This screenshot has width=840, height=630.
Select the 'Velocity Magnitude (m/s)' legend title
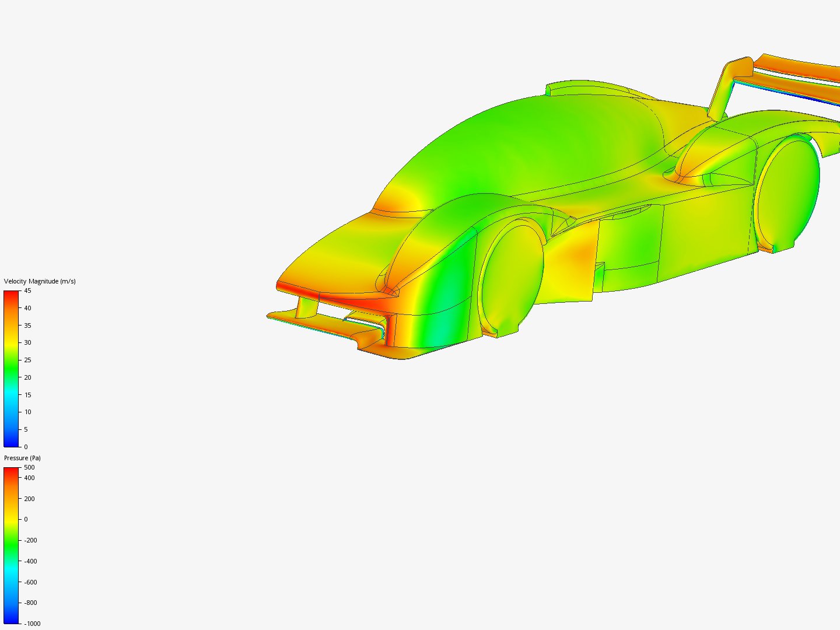pos(40,281)
